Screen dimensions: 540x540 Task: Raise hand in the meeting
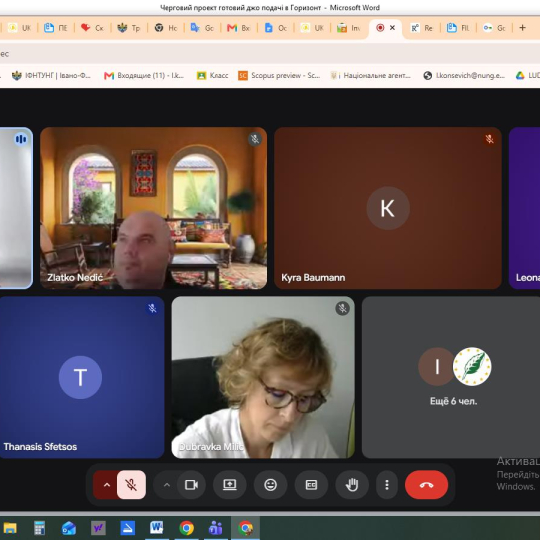click(x=352, y=485)
